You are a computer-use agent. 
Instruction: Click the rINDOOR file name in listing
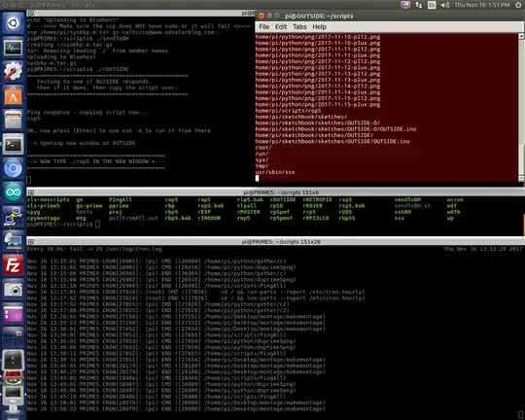coord(209,218)
